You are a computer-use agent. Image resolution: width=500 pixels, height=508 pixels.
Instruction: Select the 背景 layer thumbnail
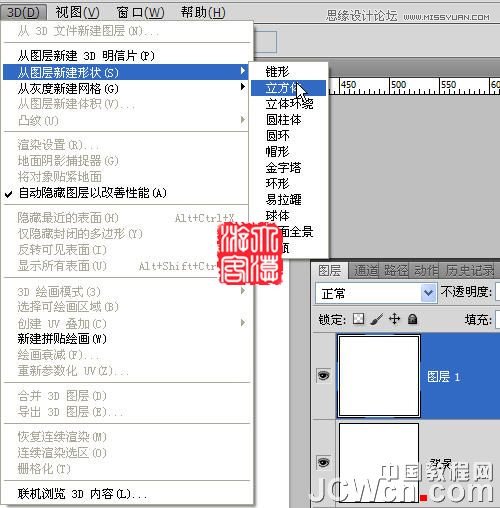pyautogui.click(x=379, y=463)
